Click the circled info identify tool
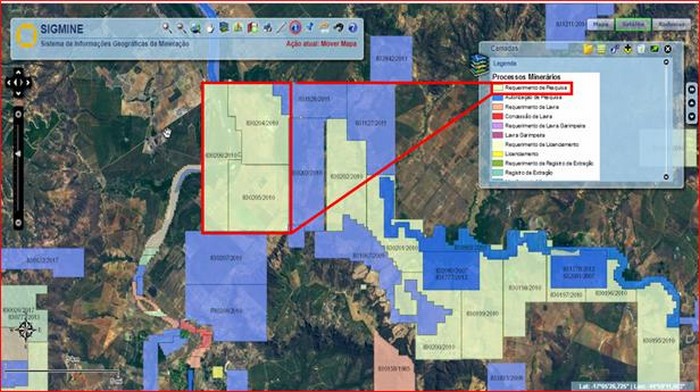This screenshot has height=392, width=700. pos(295,28)
